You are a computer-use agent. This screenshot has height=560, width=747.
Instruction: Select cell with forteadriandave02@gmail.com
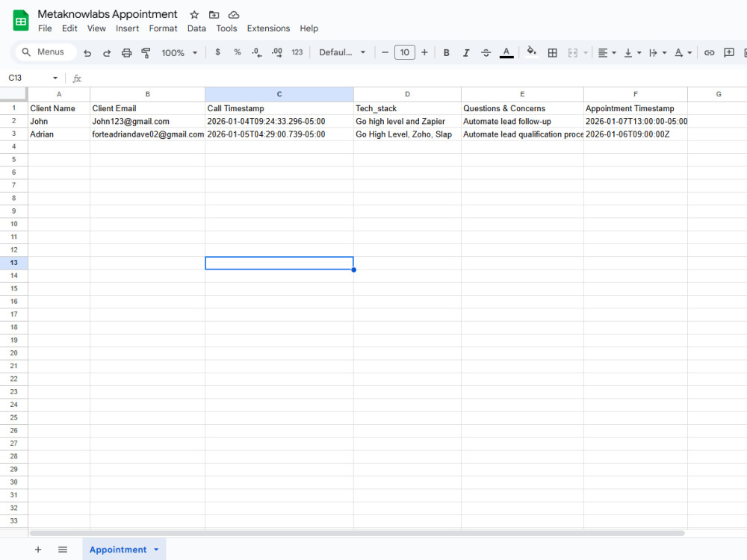tap(148, 134)
